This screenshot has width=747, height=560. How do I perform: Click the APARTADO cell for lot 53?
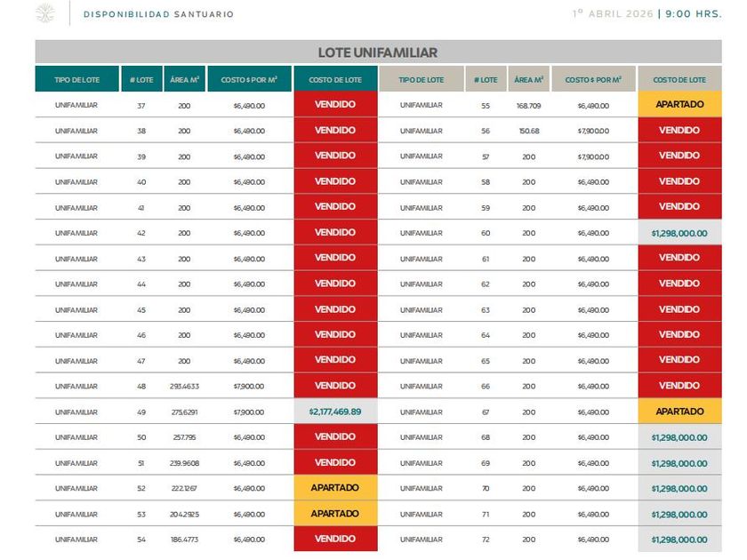(x=335, y=514)
